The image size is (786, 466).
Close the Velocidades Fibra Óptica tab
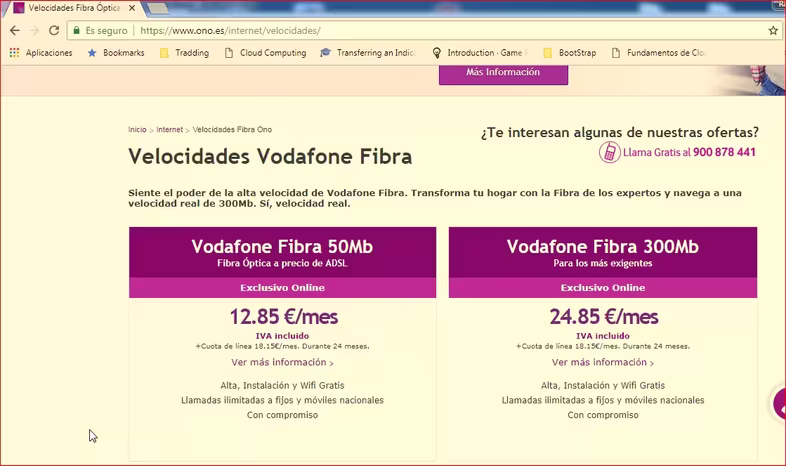pyautogui.click(x=132, y=8)
